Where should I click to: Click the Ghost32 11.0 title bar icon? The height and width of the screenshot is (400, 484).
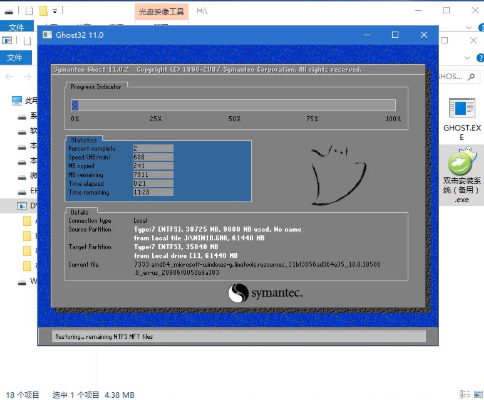(47, 35)
